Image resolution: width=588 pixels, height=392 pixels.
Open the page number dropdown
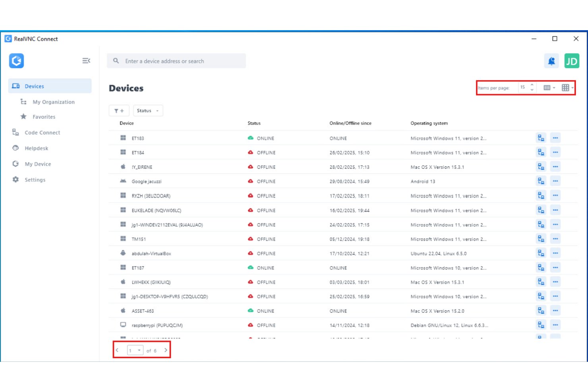click(x=135, y=350)
